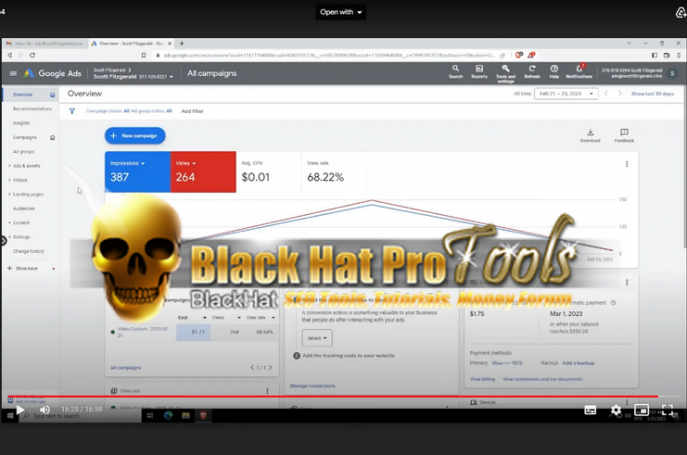Open the Google Ads hamburger menu

coord(13,73)
